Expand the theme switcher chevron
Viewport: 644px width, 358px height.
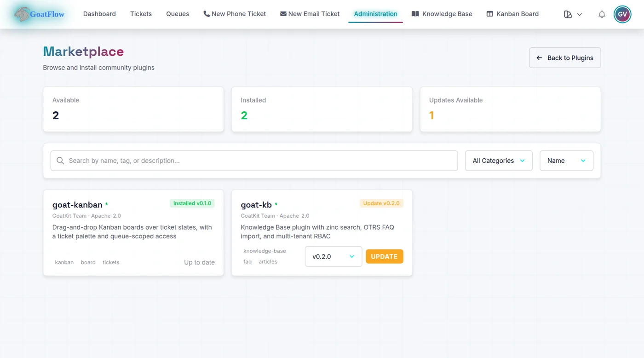(x=580, y=14)
